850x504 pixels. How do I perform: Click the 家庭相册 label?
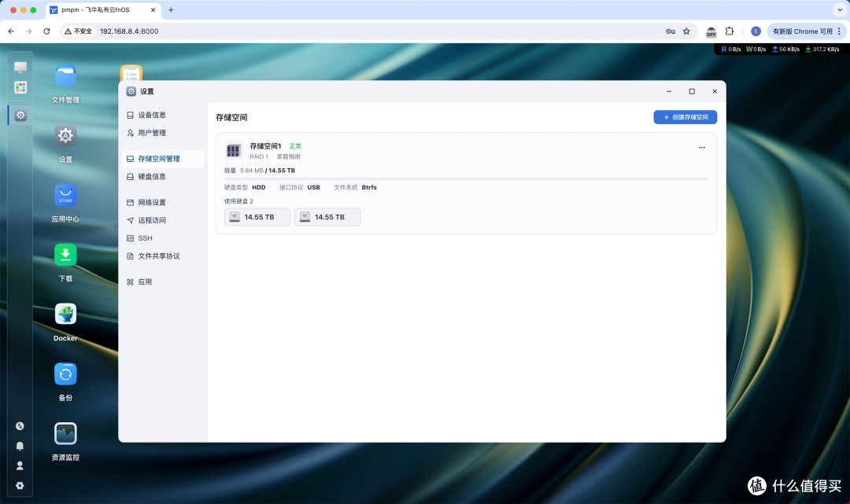pyautogui.click(x=288, y=156)
